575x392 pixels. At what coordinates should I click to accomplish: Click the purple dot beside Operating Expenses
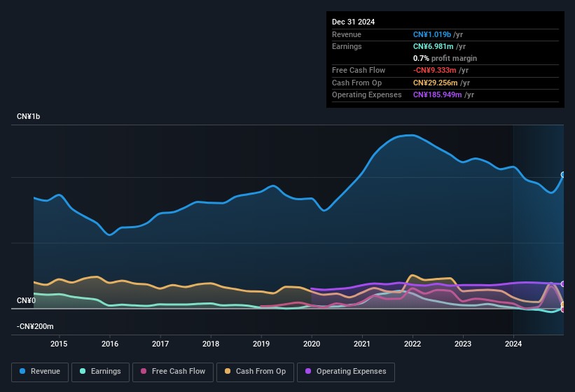(309, 371)
